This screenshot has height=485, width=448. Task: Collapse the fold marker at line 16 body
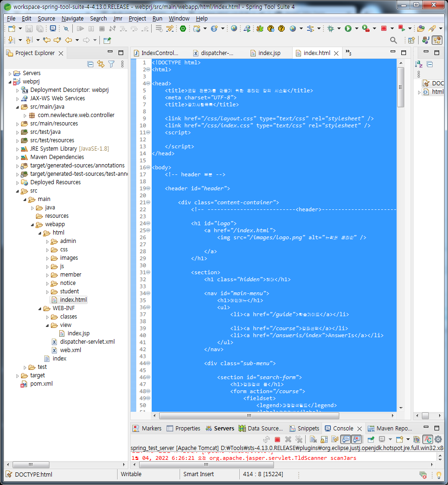coord(148,167)
